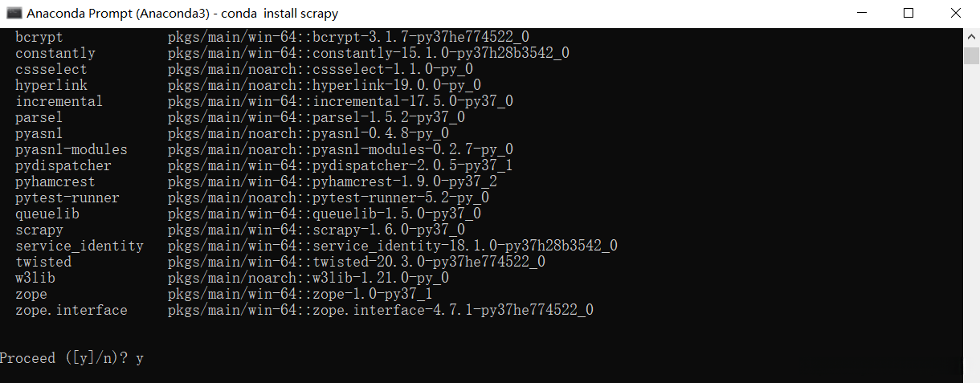This screenshot has height=383, width=980.
Task: Click the 'cssselect' package name
Action: coord(51,69)
